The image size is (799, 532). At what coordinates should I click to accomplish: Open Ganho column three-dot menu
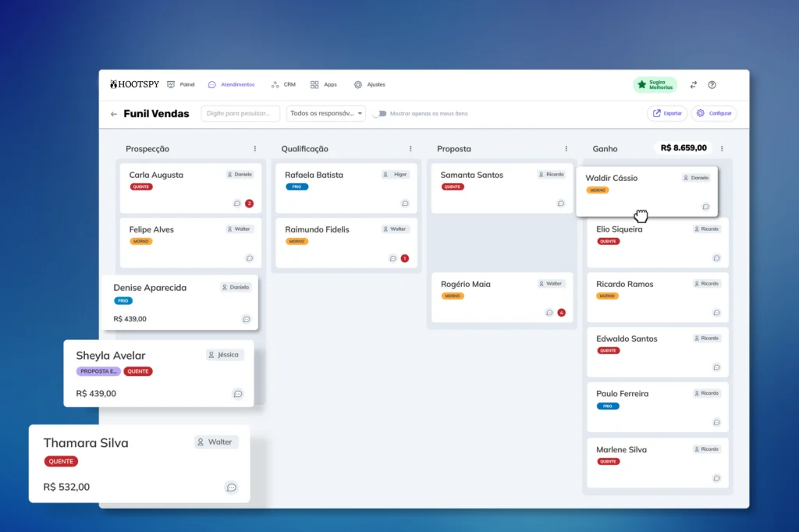(x=722, y=148)
